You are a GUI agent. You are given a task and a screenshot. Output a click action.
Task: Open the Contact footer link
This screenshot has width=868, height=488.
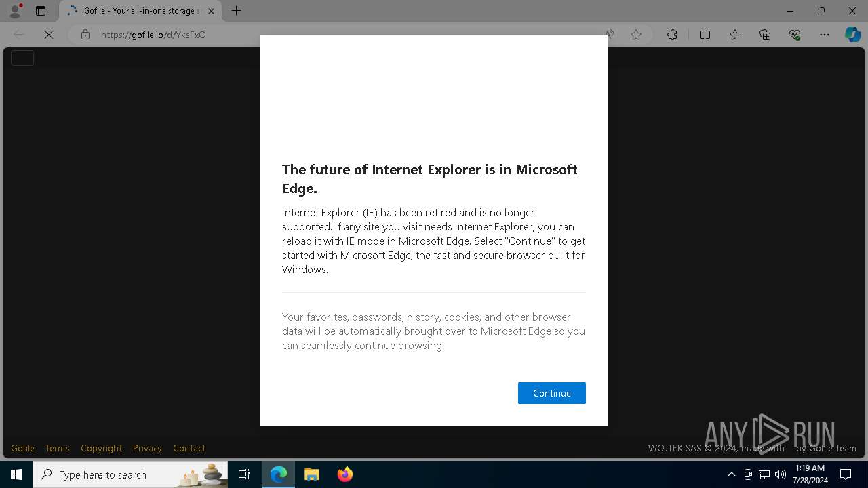(x=189, y=448)
